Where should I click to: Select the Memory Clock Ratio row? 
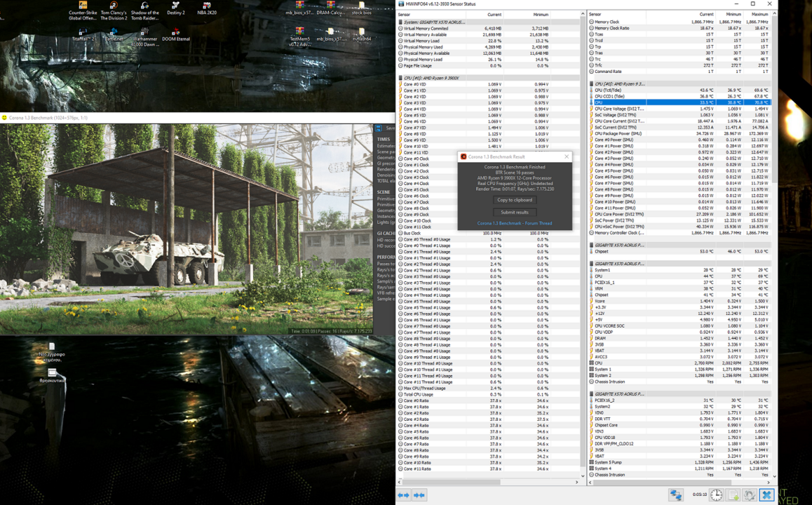(x=680, y=28)
